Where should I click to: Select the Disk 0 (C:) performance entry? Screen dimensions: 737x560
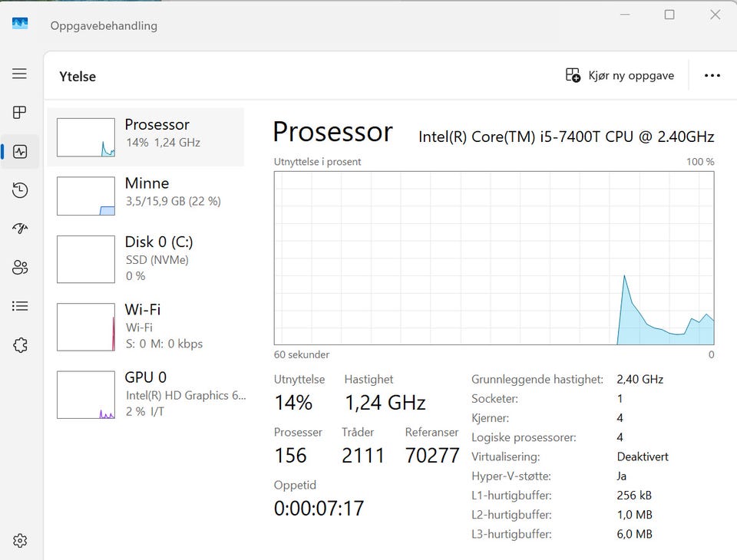click(146, 259)
